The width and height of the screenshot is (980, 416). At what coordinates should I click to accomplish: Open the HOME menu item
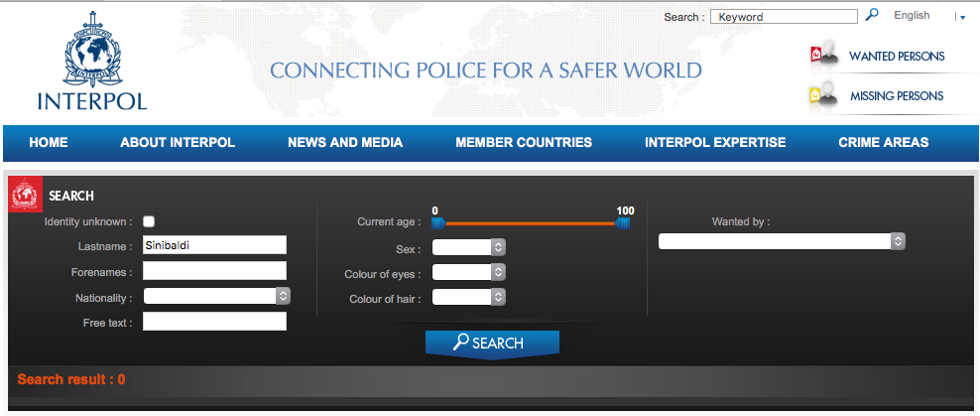tap(49, 142)
